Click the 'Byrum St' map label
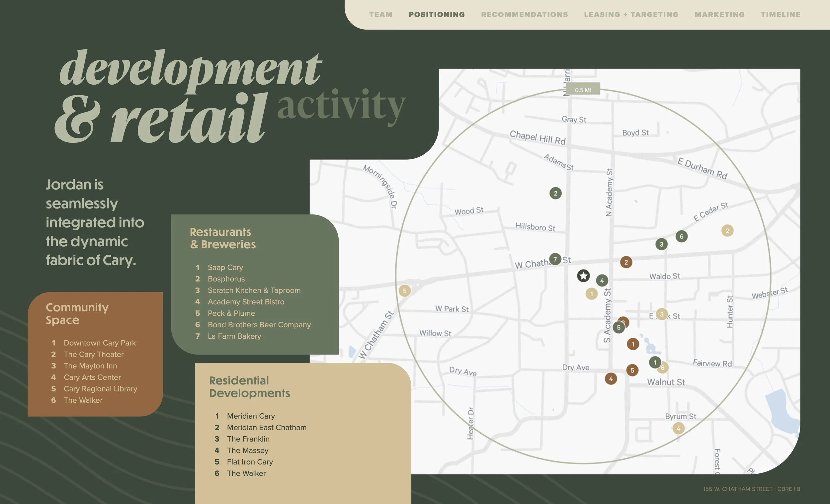 (x=681, y=416)
